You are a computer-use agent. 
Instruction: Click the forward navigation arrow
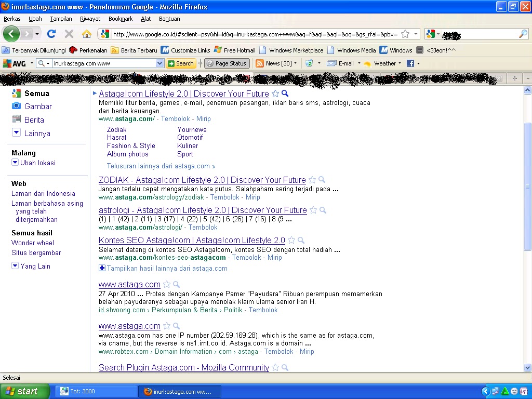click(26, 34)
